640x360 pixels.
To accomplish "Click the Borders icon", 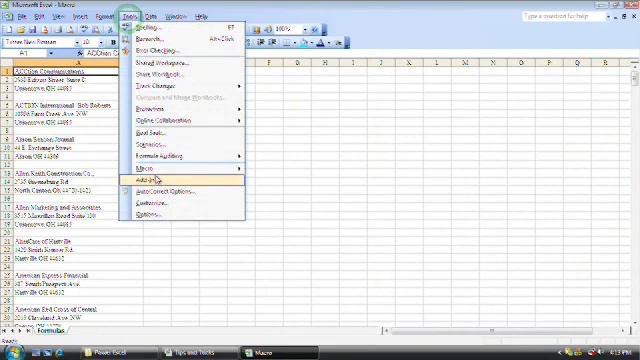I will [x=287, y=42].
